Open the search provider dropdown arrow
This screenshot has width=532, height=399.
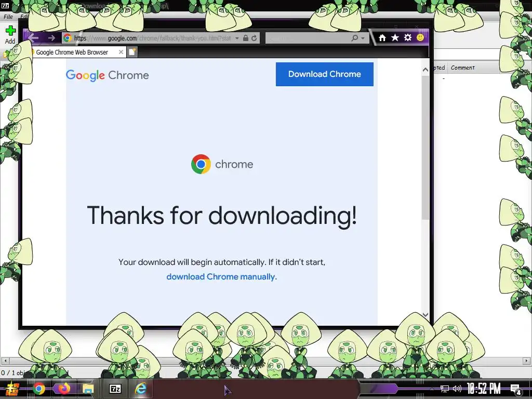pyautogui.click(x=363, y=38)
